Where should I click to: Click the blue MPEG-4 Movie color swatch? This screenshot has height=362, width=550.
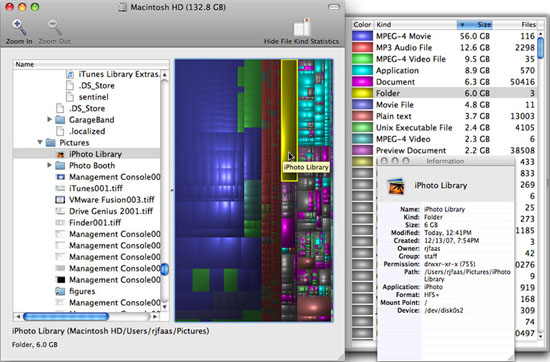pyautogui.click(x=362, y=36)
